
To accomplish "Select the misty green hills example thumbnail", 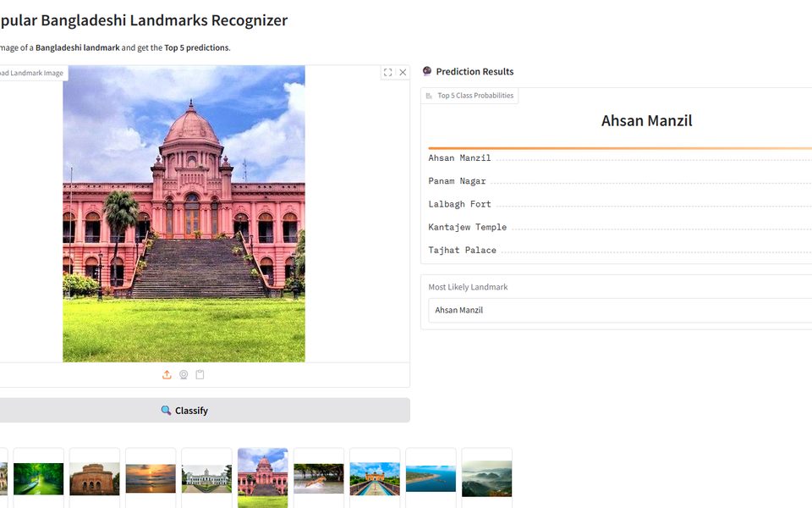I will (x=487, y=478).
